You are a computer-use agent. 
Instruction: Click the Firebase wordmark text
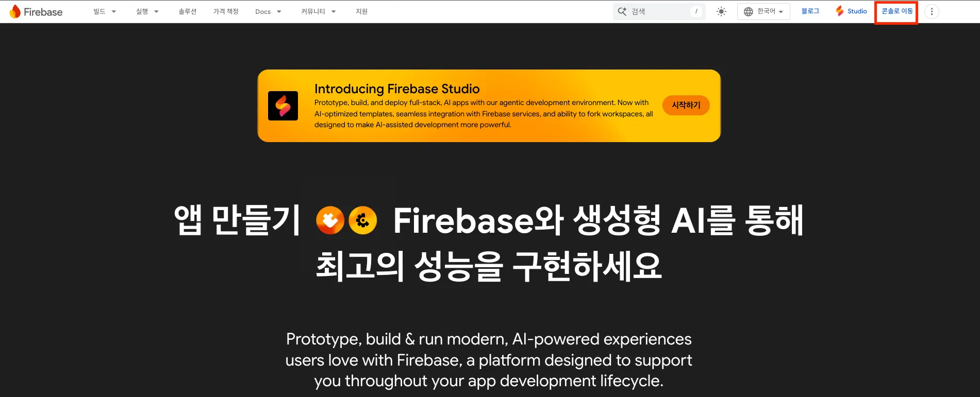point(43,12)
